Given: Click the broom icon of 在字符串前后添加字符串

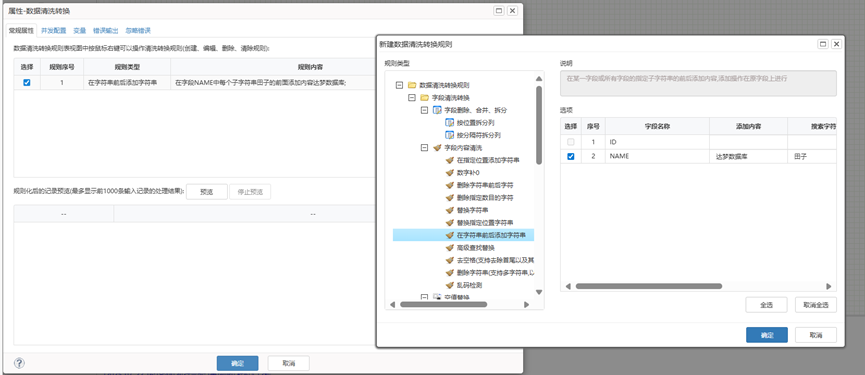Looking at the screenshot, I should click(449, 235).
